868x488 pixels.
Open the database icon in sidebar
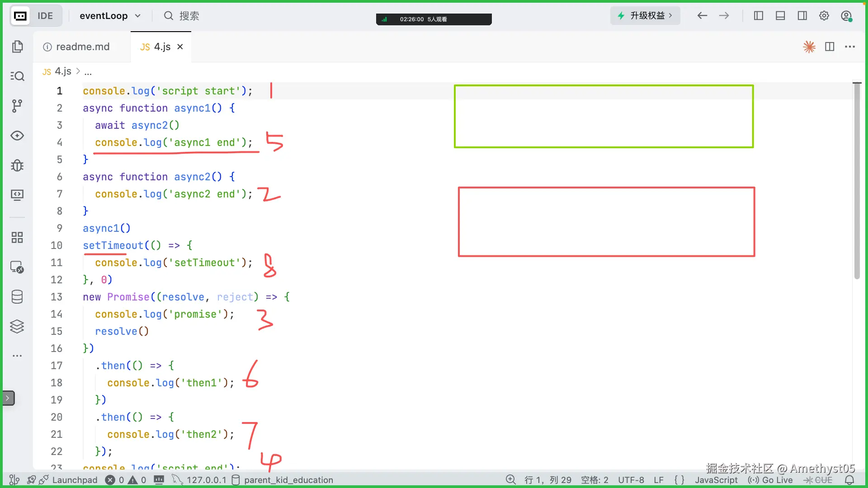click(x=17, y=297)
